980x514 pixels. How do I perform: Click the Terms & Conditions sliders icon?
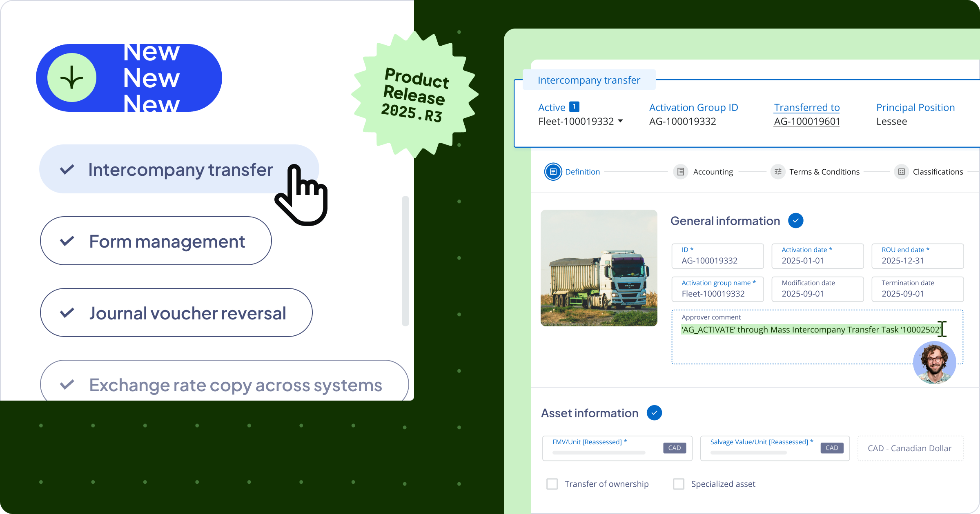[x=778, y=172]
